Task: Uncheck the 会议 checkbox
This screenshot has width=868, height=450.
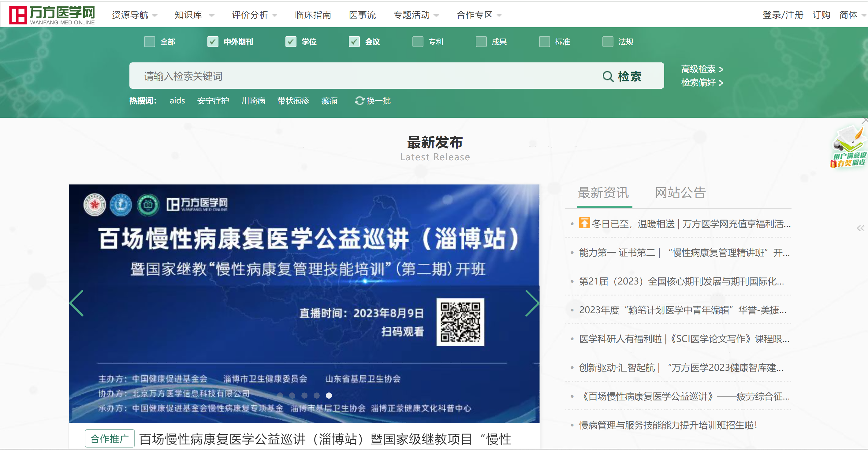Action: point(354,42)
